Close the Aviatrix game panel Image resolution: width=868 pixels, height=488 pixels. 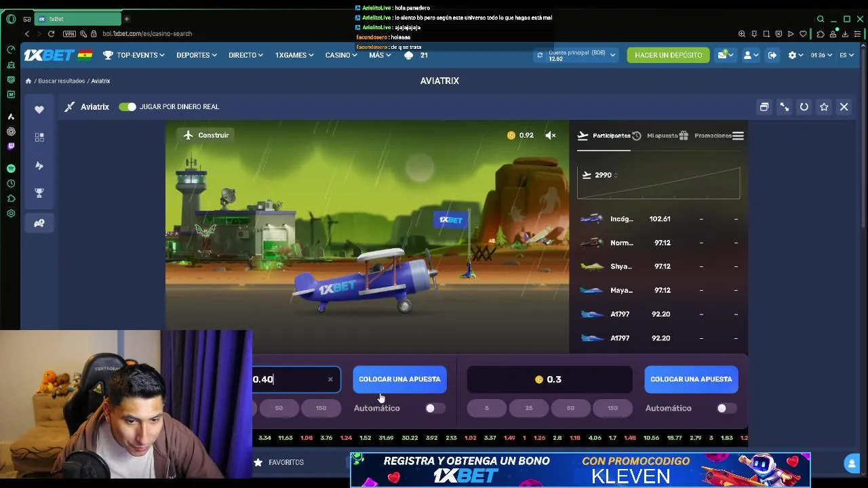[844, 107]
